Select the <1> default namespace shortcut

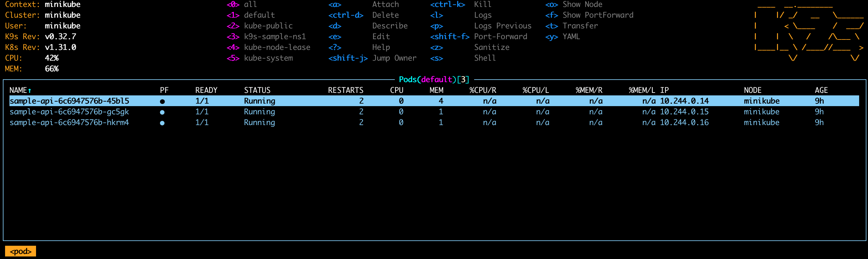251,15
